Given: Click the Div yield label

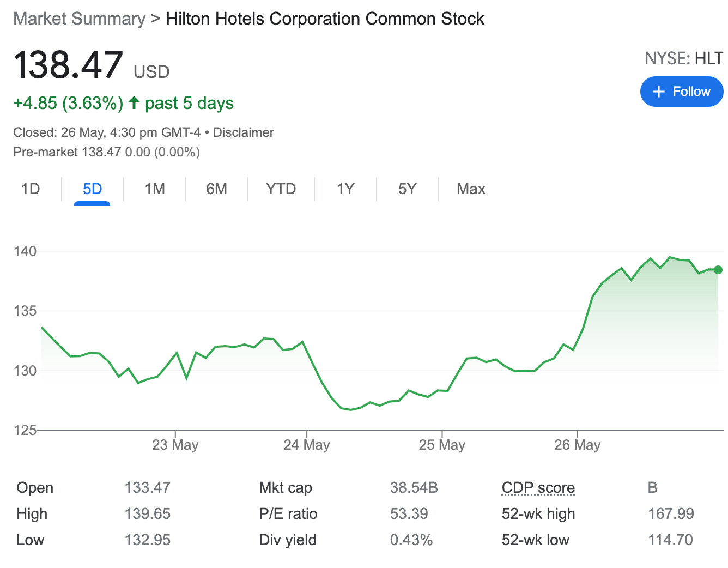Looking at the screenshot, I should [x=288, y=540].
